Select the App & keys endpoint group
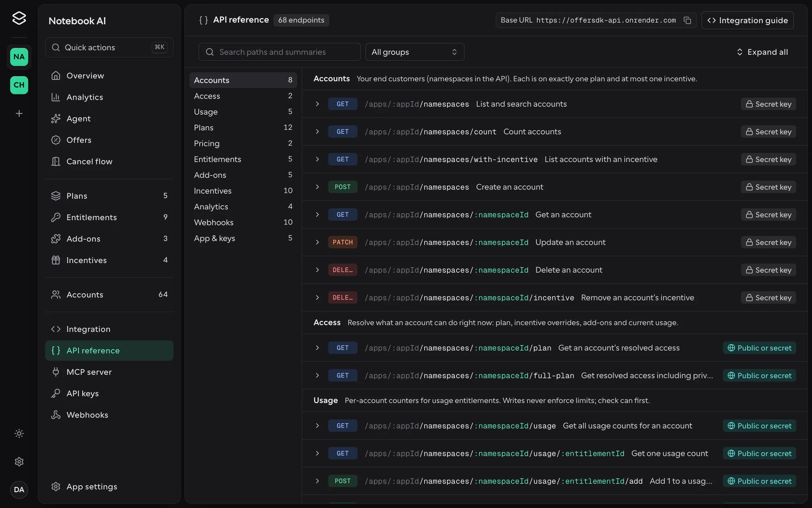Viewport: 812px width, 508px height. click(243, 238)
